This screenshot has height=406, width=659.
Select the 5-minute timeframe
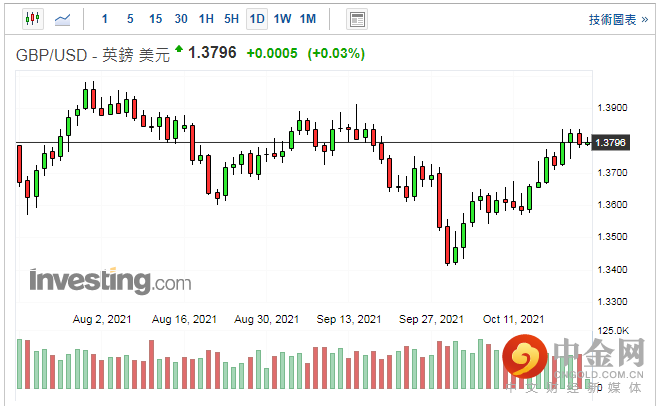coord(130,19)
